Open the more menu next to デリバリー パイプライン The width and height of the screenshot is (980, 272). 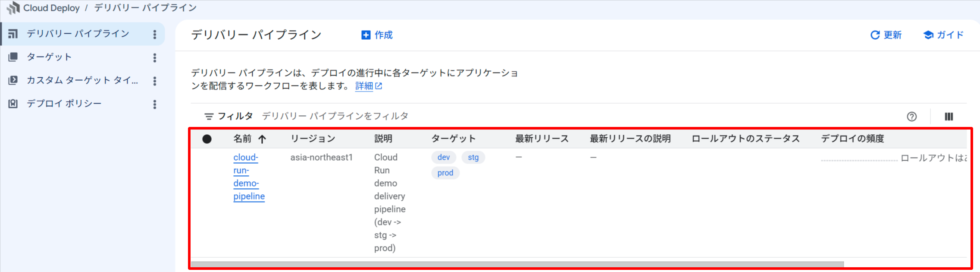[x=155, y=35]
